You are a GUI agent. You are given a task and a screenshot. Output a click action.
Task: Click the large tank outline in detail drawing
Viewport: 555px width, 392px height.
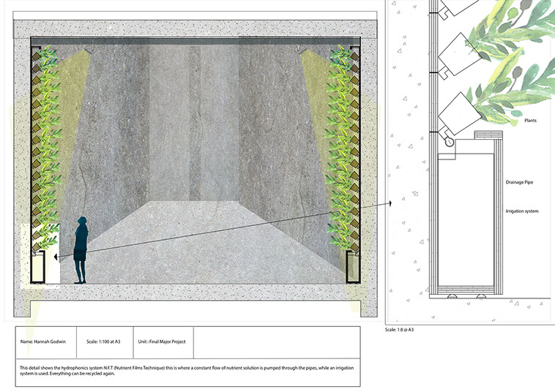click(x=469, y=219)
